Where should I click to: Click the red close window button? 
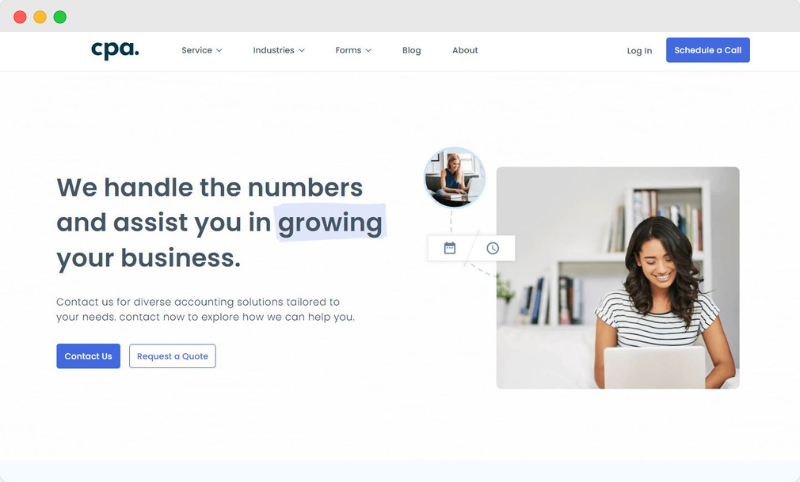pyautogui.click(x=20, y=17)
